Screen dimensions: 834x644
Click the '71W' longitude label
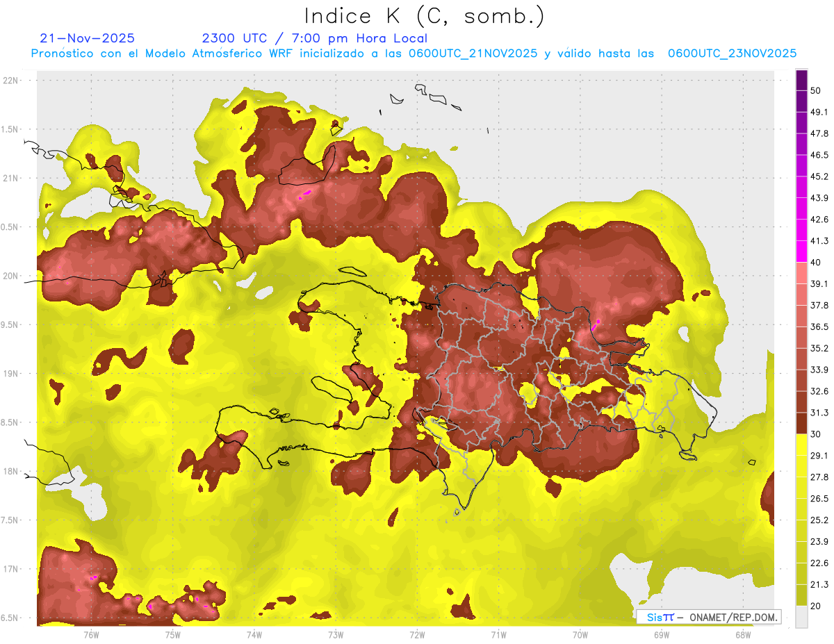498,634
